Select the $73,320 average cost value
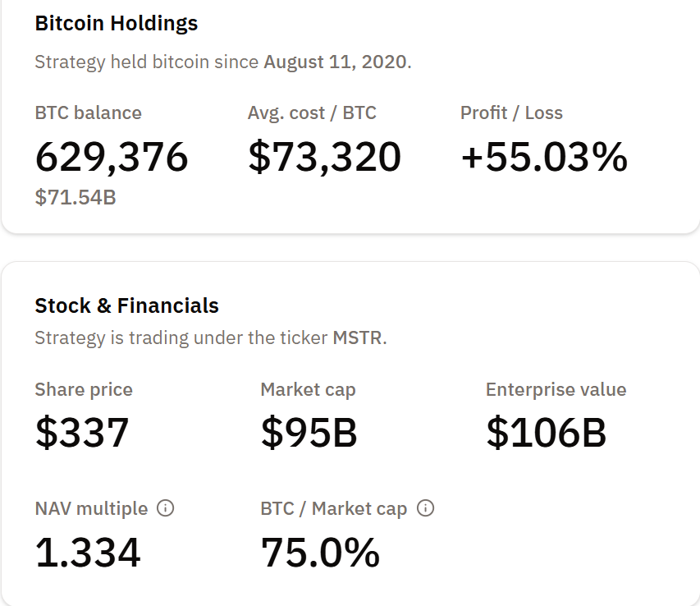The width and height of the screenshot is (700, 606). click(x=324, y=157)
